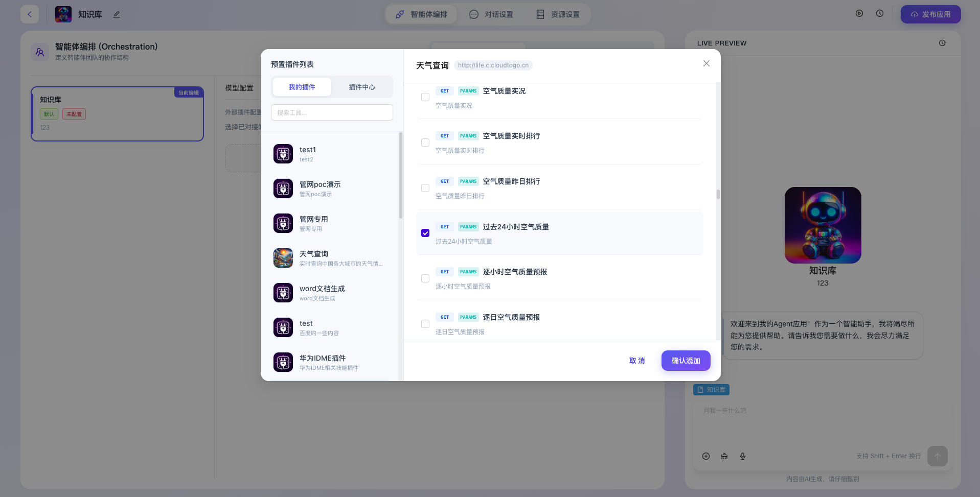Click the microphone icon in chat input
980x497 pixels.
tap(743, 456)
